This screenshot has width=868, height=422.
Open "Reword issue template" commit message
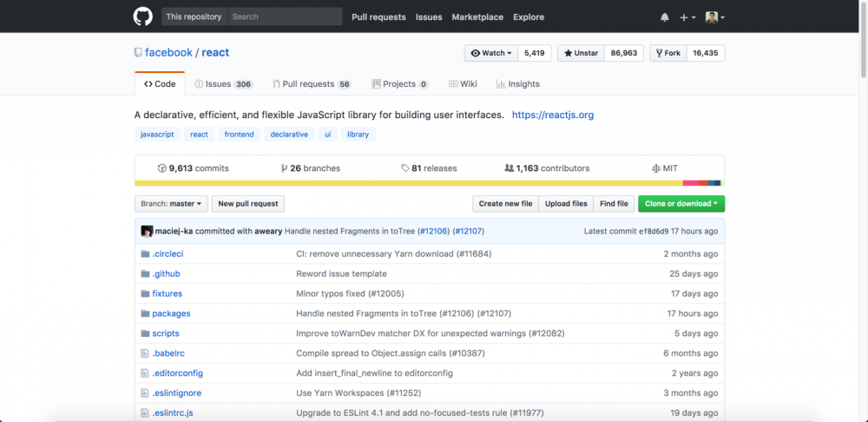[341, 274]
